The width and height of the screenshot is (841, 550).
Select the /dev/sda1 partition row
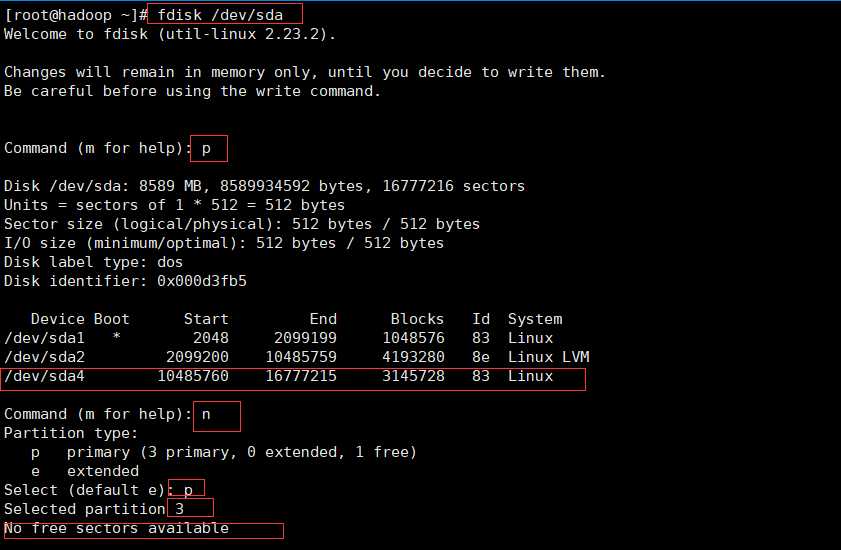280,338
